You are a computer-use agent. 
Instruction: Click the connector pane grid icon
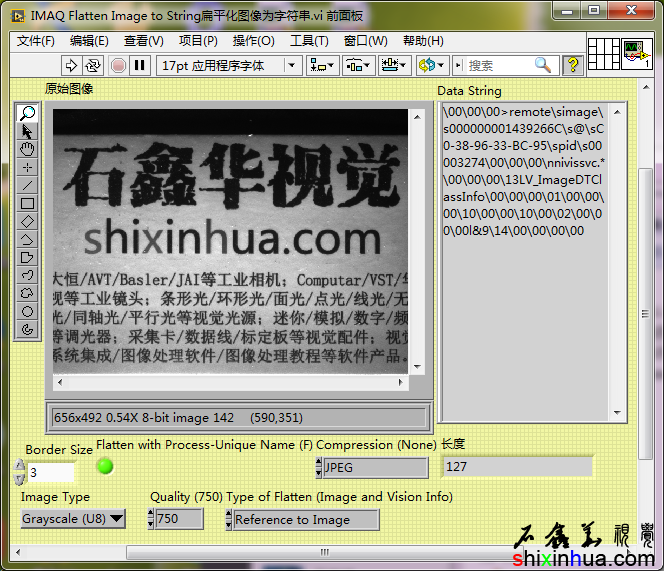point(604,54)
